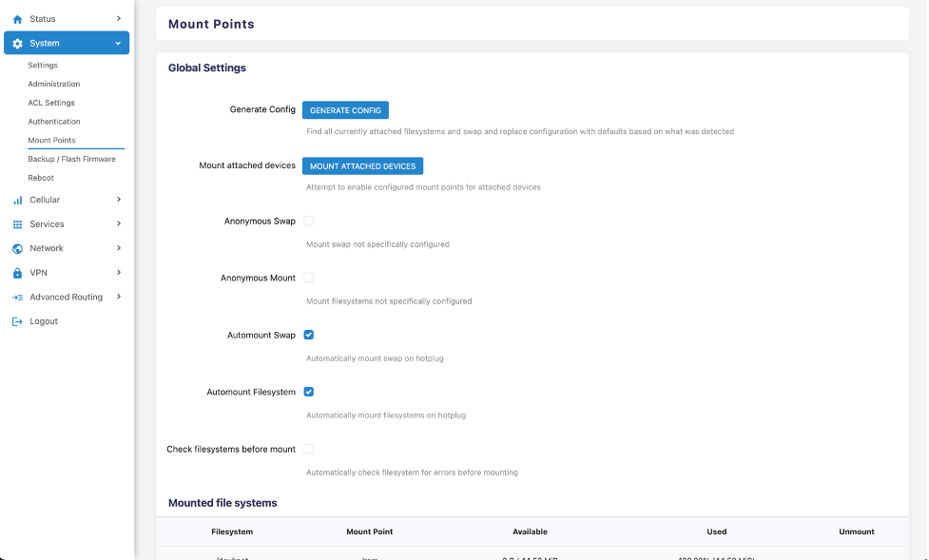This screenshot has height=560, width=929.
Task: Select the Reboot submenu item
Action: tap(41, 178)
